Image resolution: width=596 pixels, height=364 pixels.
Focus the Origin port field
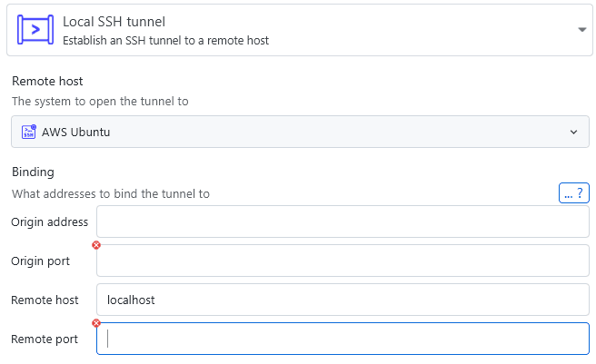pos(343,261)
